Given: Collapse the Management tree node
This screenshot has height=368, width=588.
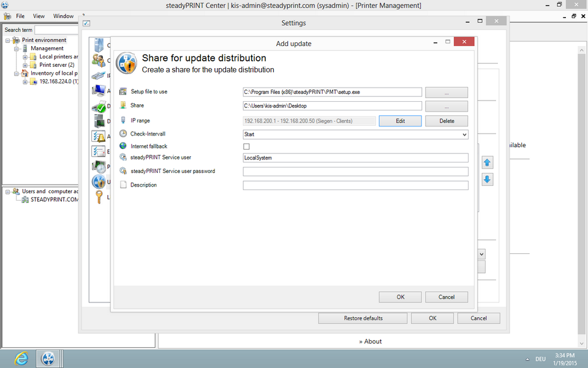Looking at the screenshot, I should 17,48.
